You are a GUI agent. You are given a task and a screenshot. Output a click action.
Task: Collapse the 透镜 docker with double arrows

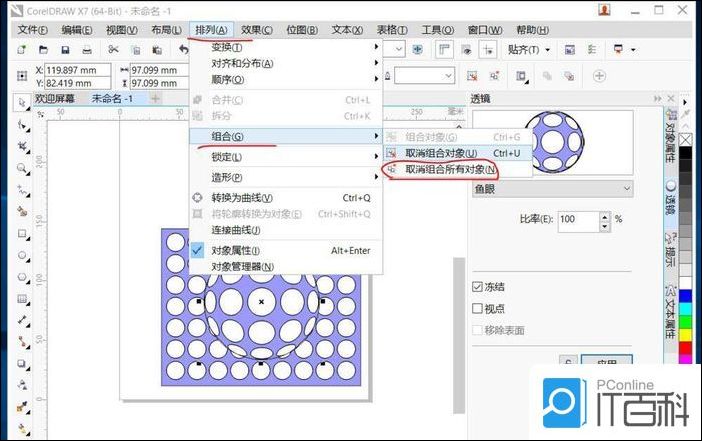(657, 98)
